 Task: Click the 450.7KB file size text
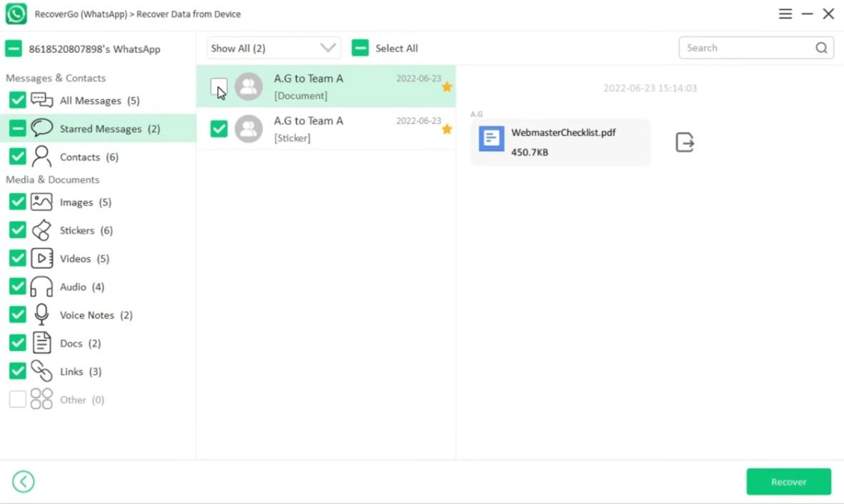pos(530,152)
